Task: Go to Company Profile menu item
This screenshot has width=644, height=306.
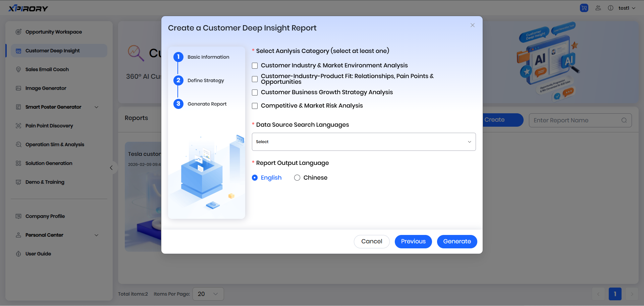Action: (45, 216)
